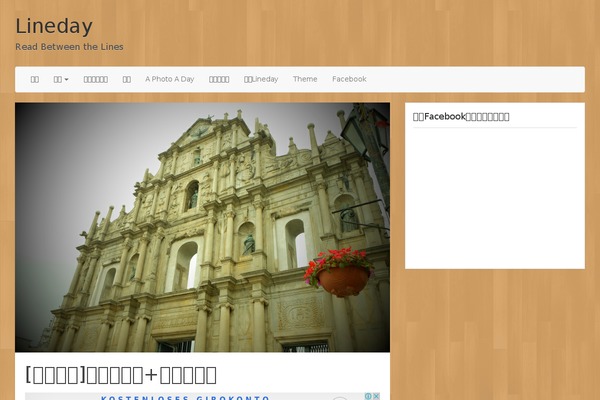Open the Lineday site title link

click(54, 26)
